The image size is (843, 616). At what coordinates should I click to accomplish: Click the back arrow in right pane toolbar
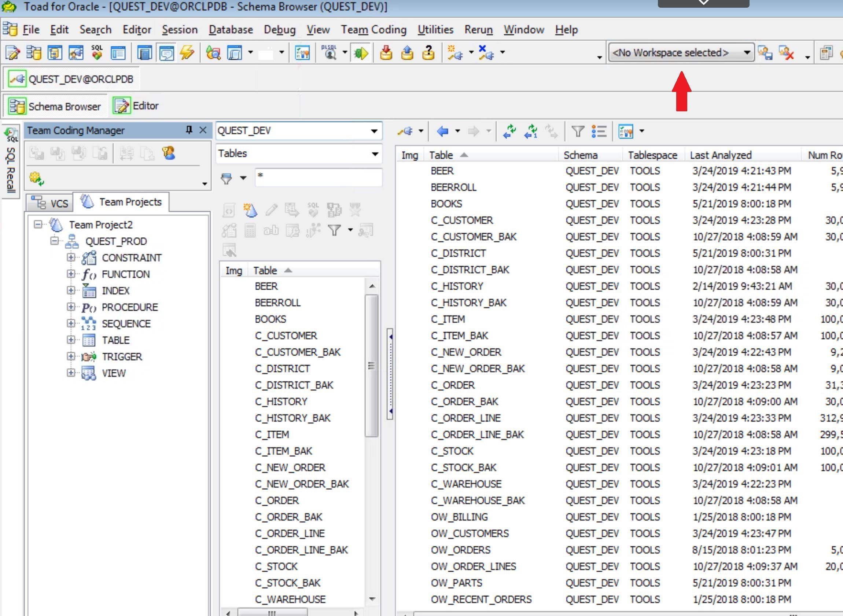point(443,131)
